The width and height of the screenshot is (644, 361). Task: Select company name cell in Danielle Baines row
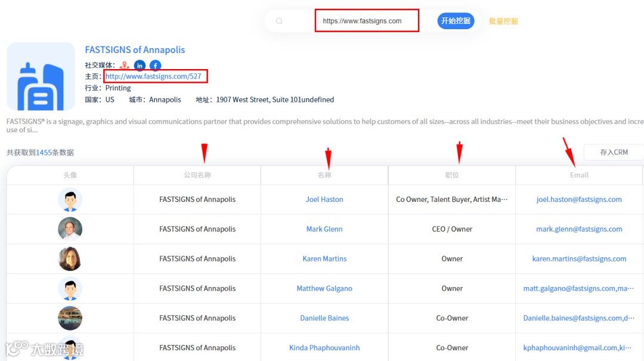pos(197,318)
